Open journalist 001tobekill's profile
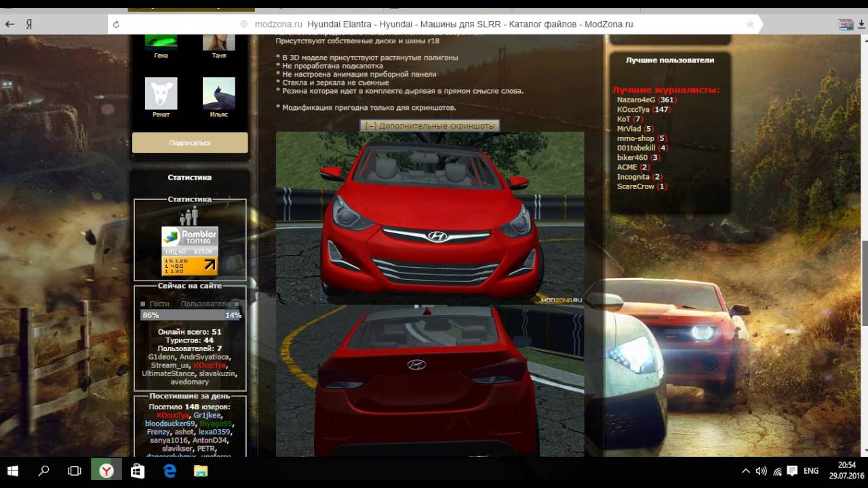868x488 pixels. (x=637, y=148)
